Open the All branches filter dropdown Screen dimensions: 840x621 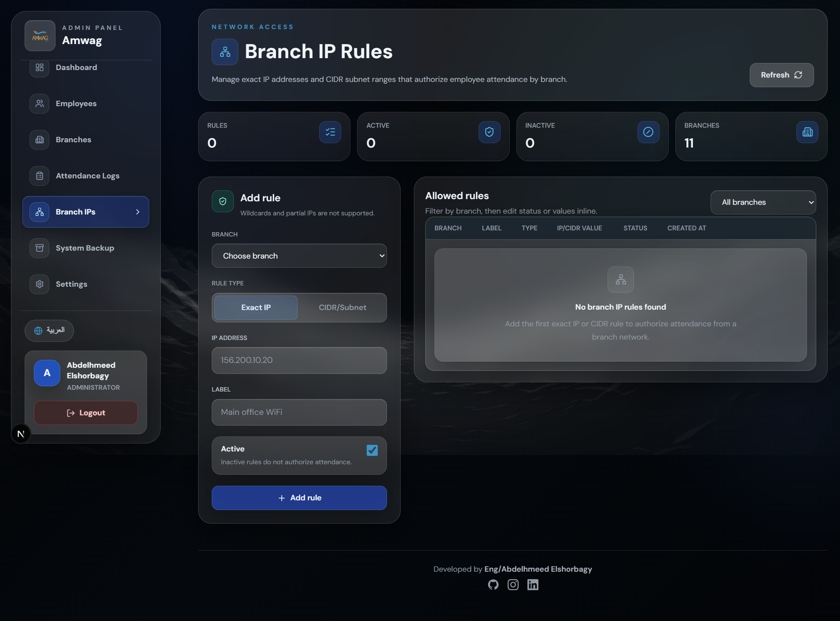pyautogui.click(x=763, y=202)
